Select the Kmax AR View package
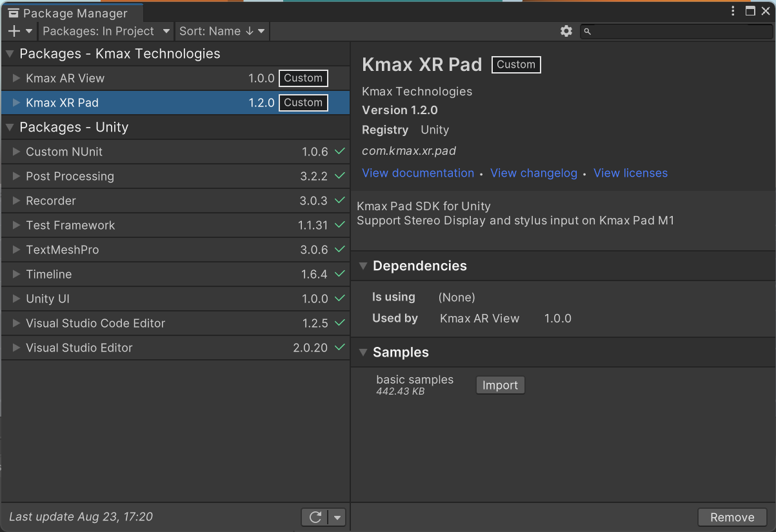The width and height of the screenshot is (776, 532). (175, 78)
